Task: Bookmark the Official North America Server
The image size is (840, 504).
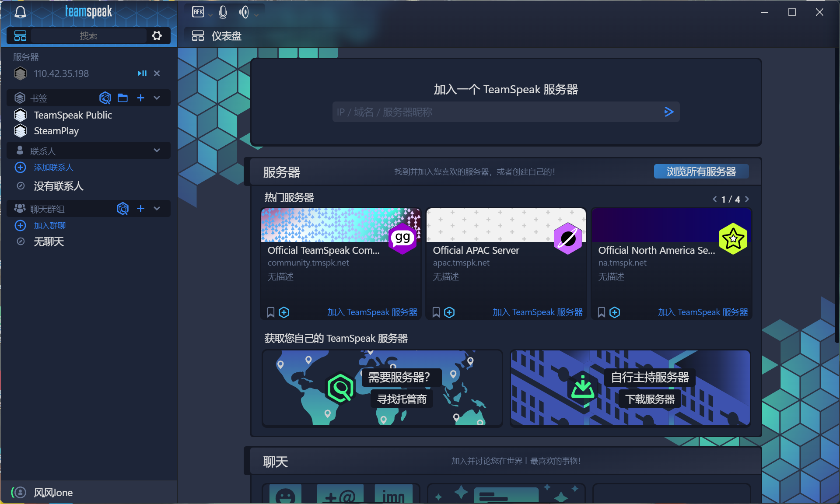Action: pyautogui.click(x=602, y=312)
